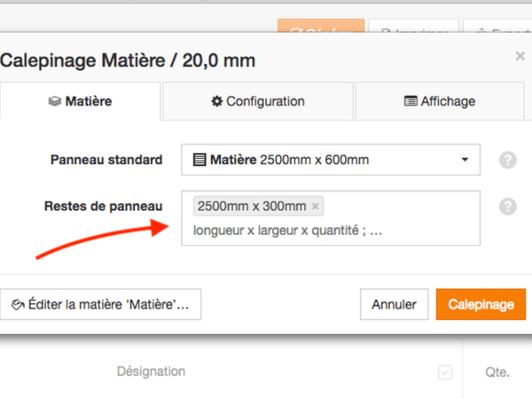Close the Calepinage Matière dialog
Image resolution: width=532 pixels, height=399 pixels.
click(x=520, y=56)
